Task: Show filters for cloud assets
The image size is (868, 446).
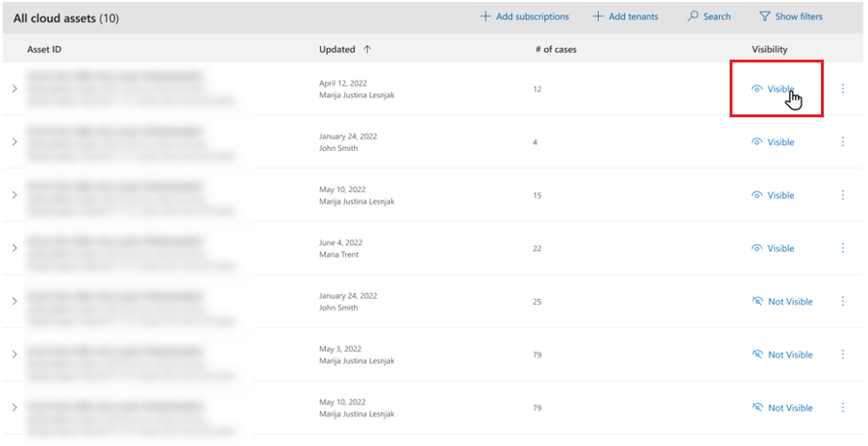Action: [790, 16]
